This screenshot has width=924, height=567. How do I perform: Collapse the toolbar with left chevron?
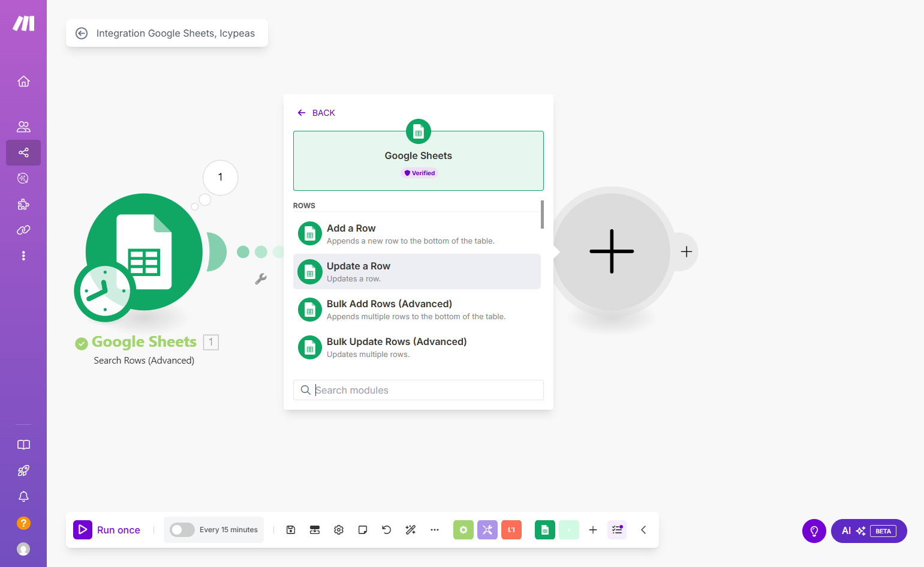643,530
